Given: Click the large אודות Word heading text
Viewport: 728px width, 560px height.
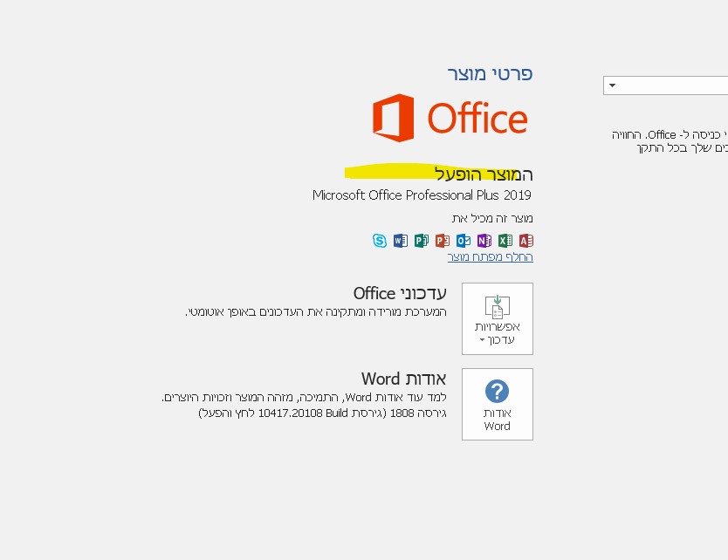Looking at the screenshot, I should point(403,379).
